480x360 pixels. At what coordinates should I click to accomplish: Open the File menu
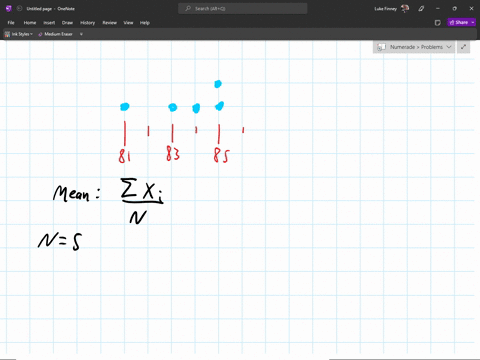[11, 23]
